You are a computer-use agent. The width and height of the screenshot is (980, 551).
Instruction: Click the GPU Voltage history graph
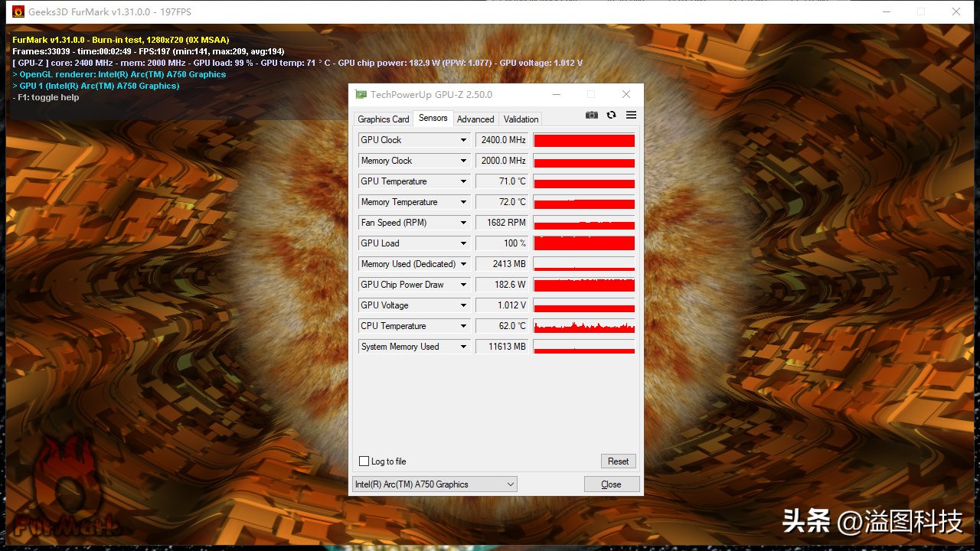pyautogui.click(x=584, y=305)
